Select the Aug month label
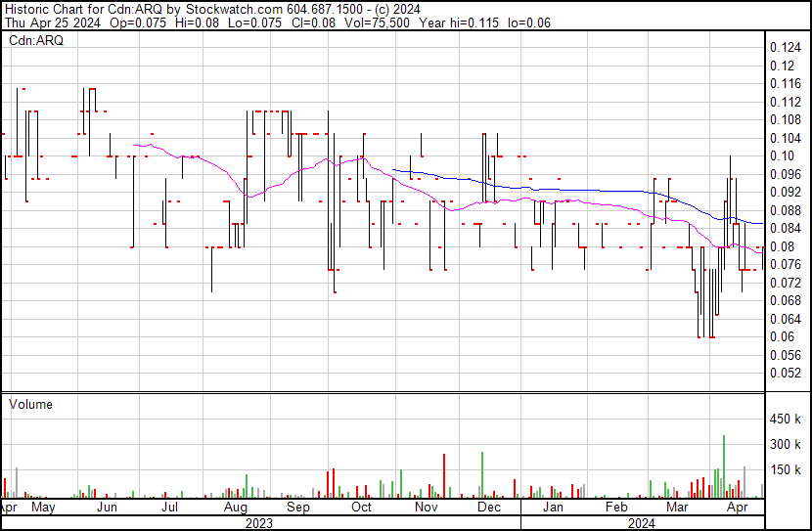The width and height of the screenshot is (812, 531). click(x=235, y=509)
